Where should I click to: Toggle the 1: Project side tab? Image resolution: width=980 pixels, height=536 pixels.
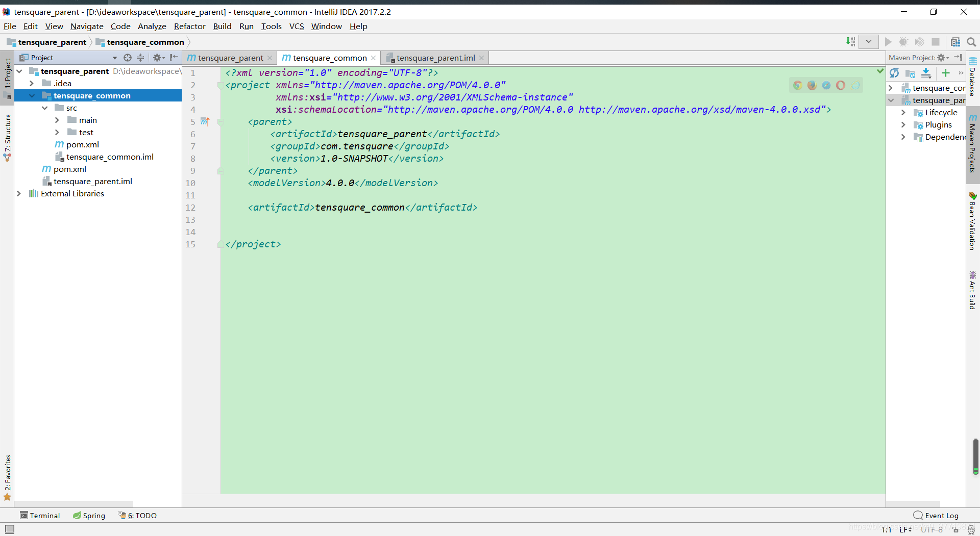click(8, 77)
